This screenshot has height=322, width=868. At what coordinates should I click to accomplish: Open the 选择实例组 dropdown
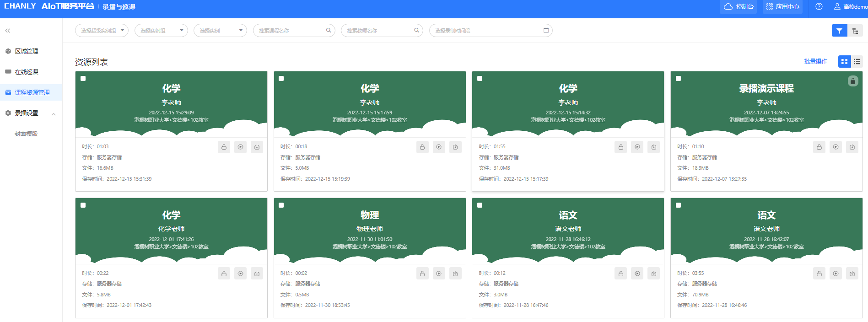pos(161,31)
